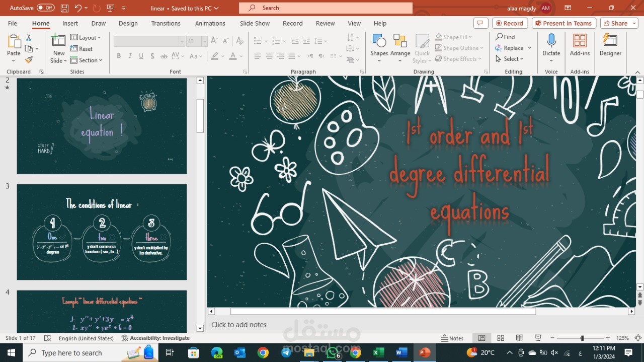Switch to the Transitions tab
644x362 pixels.
pos(166,23)
